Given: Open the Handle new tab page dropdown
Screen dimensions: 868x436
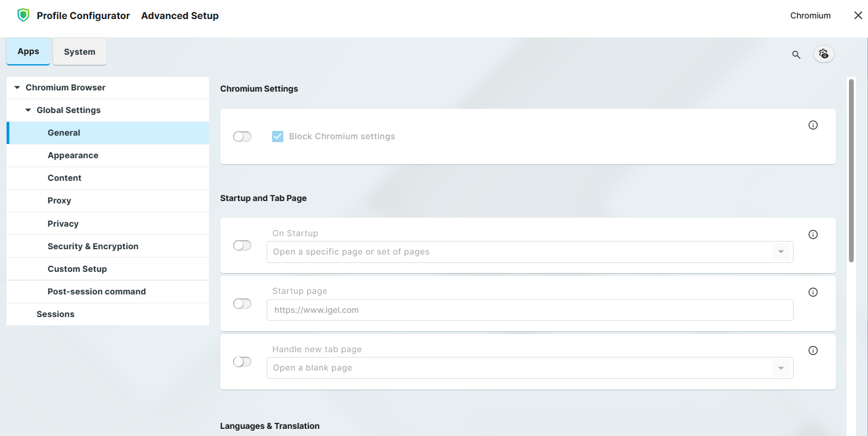Looking at the screenshot, I should tap(530, 368).
